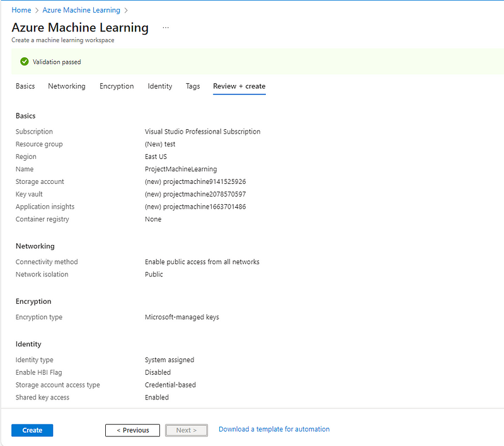Select the Review + create tab
The width and height of the screenshot is (504, 446).
pos(239,86)
